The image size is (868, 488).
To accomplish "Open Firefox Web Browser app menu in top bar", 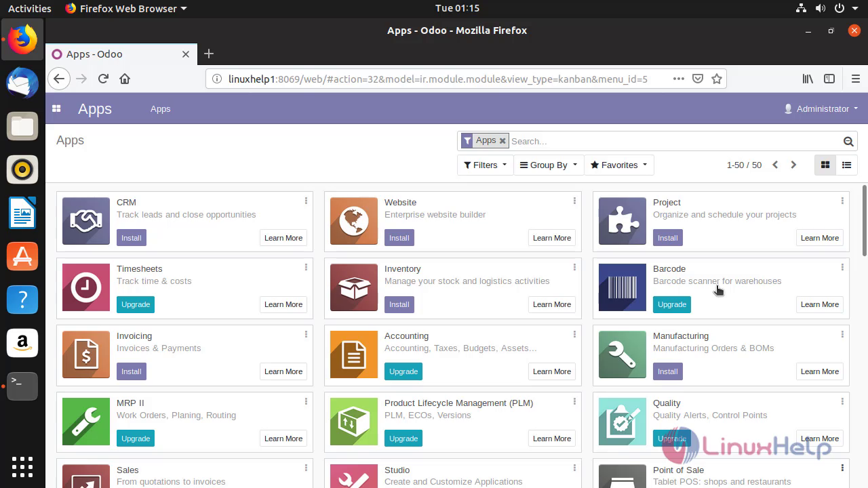I will pyautogui.click(x=126, y=8).
